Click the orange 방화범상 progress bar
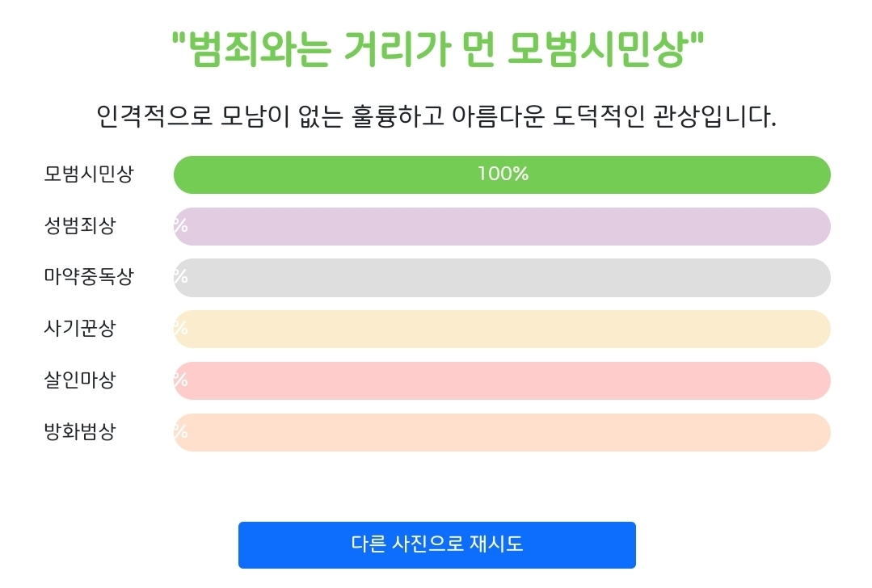 502,432
